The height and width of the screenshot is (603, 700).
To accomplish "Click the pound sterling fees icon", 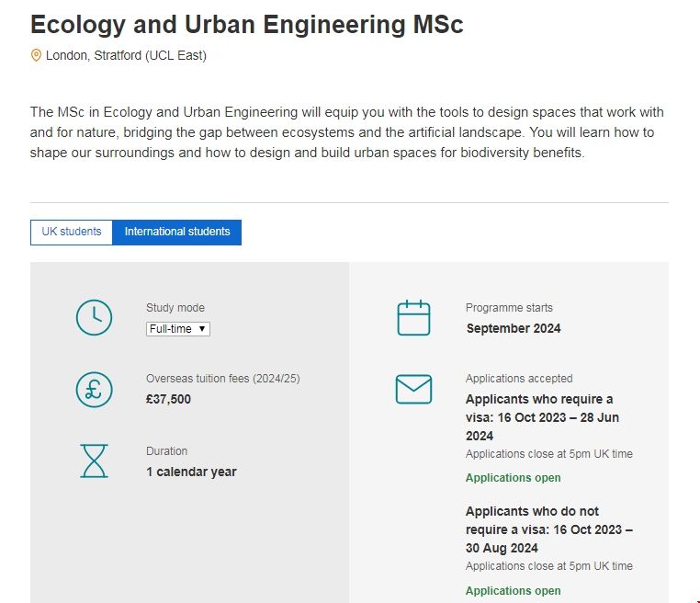I will tap(94, 389).
